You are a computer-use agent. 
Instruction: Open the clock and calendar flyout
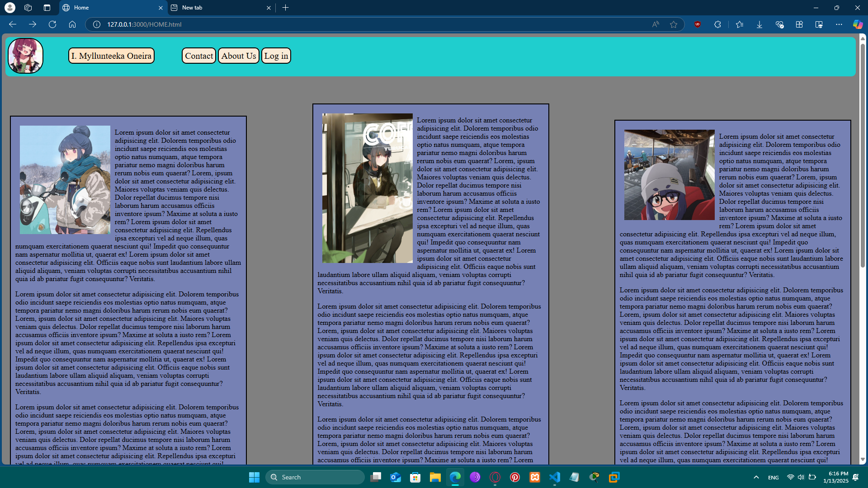[x=835, y=477]
